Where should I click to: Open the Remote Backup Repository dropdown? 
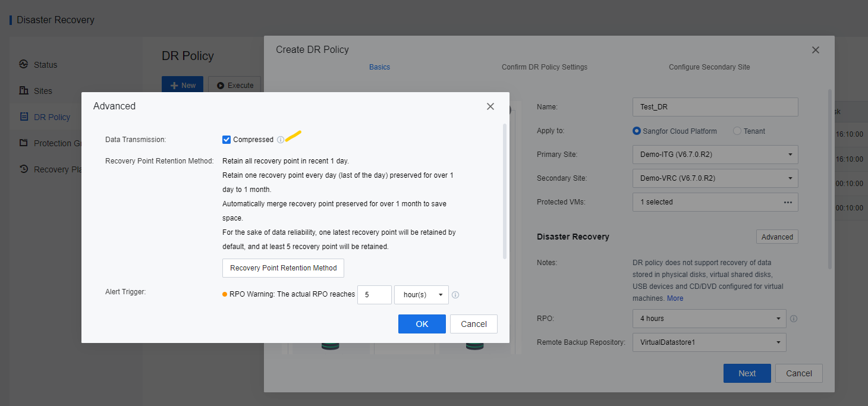tap(709, 342)
